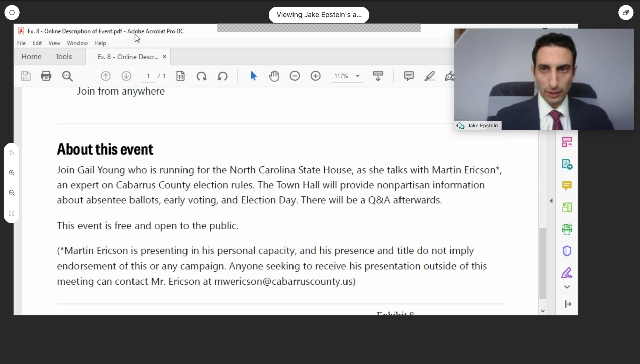640x364 pixels.
Task: Click the Viewing Jake Epstein's banner
Action: pyautogui.click(x=319, y=15)
